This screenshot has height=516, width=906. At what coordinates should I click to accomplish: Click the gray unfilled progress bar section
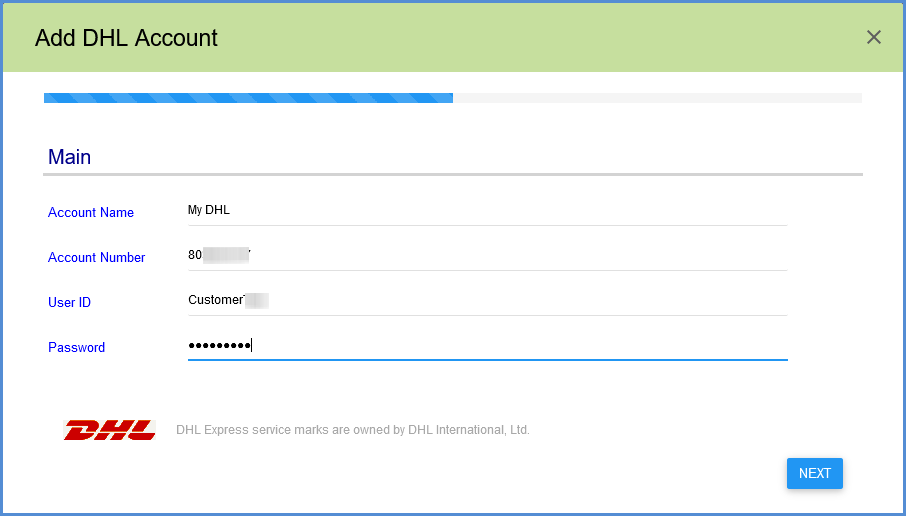[658, 98]
